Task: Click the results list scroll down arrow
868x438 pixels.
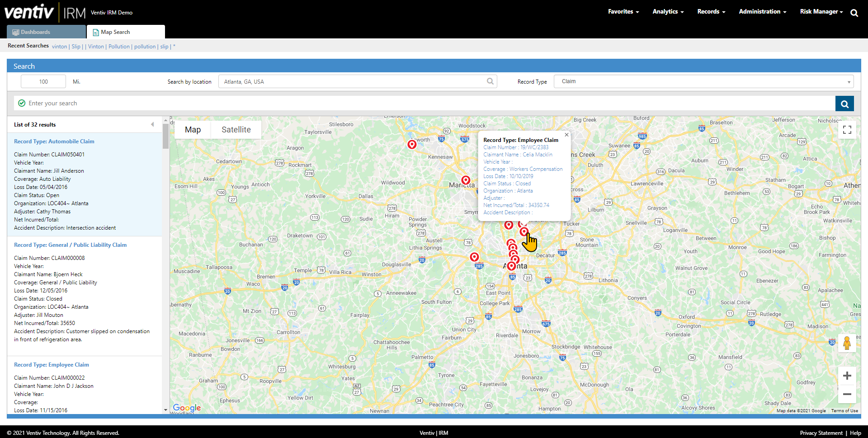Action: [x=165, y=410]
